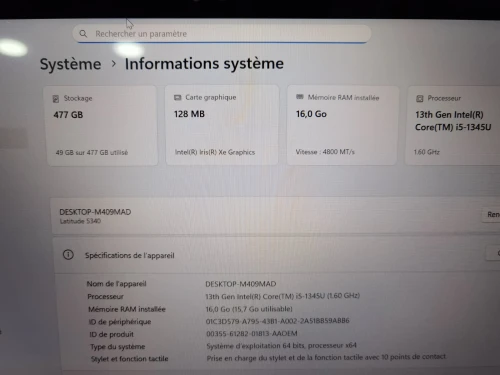Click the Processeur row label in specifications

(105, 297)
